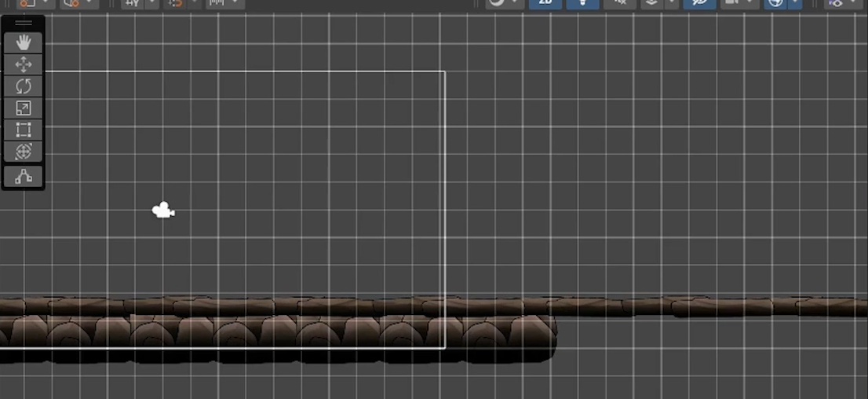
Task: Click the circular shading icon left of 2D
Action: click(497, 3)
